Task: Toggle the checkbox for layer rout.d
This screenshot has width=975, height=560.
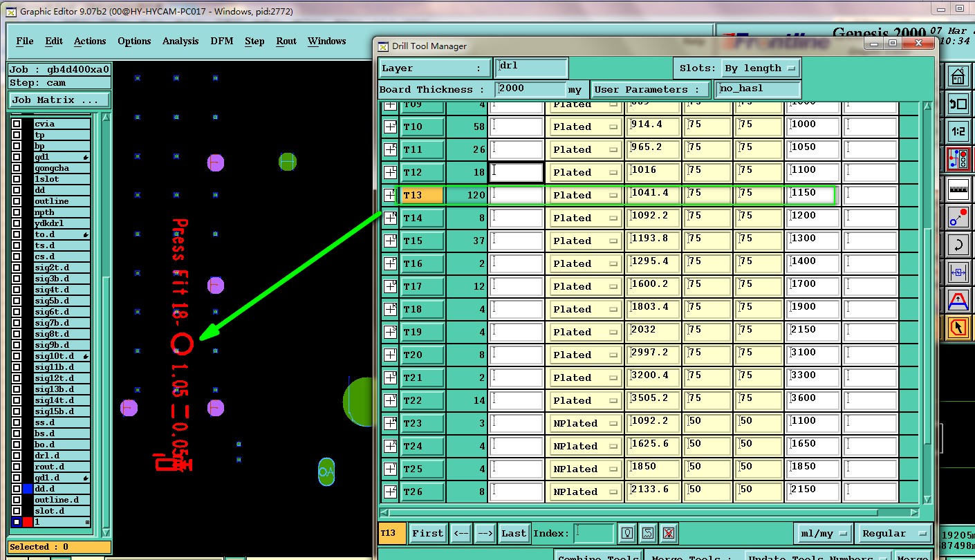Action: click(x=16, y=467)
